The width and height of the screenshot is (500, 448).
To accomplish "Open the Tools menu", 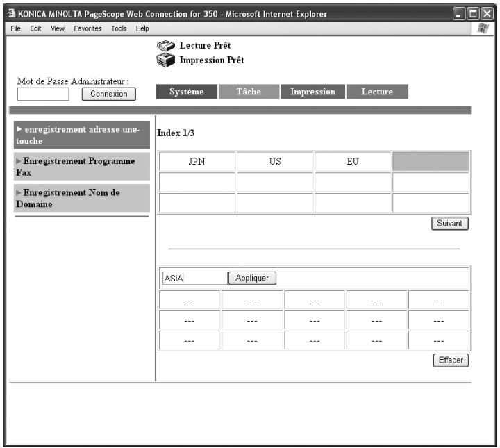I will click(x=119, y=28).
